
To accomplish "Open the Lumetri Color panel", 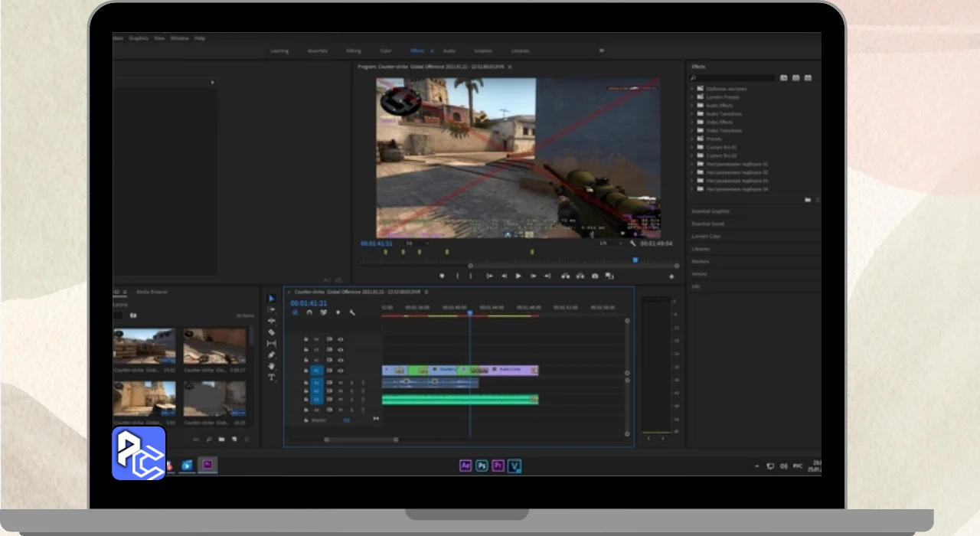I will tap(705, 236).
